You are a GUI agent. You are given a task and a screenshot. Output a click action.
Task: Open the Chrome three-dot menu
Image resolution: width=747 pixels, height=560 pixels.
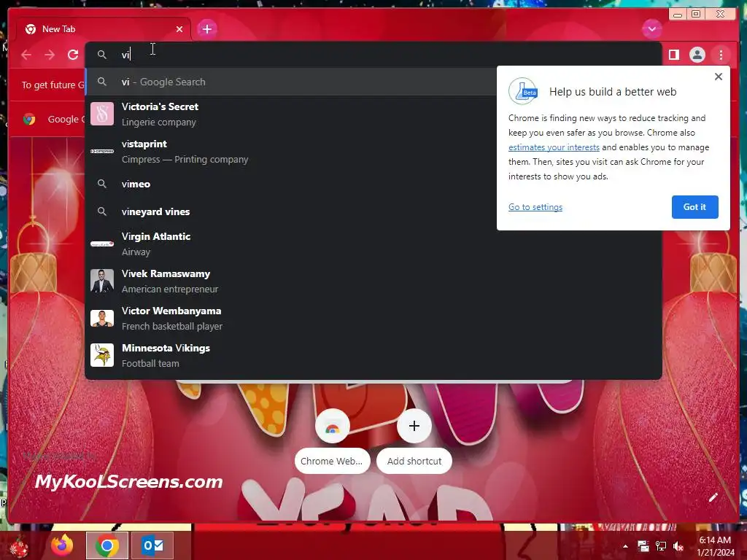[x=721, y=55]
